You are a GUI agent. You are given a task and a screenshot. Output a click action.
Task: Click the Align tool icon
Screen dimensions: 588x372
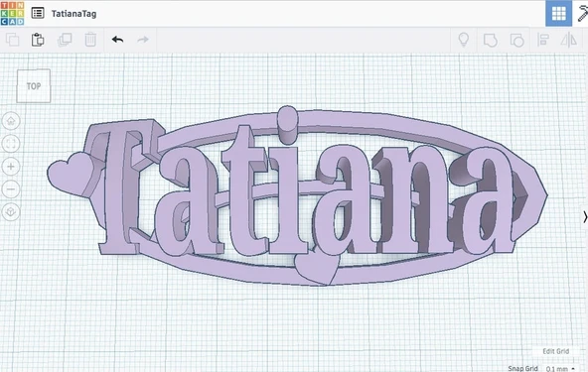pyautogui.click(x=543, y=40)
